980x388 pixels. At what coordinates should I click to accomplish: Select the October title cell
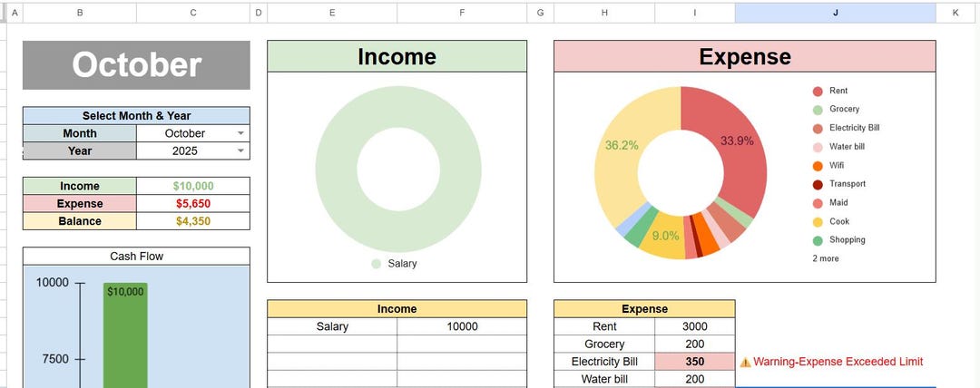pos(136,65)
